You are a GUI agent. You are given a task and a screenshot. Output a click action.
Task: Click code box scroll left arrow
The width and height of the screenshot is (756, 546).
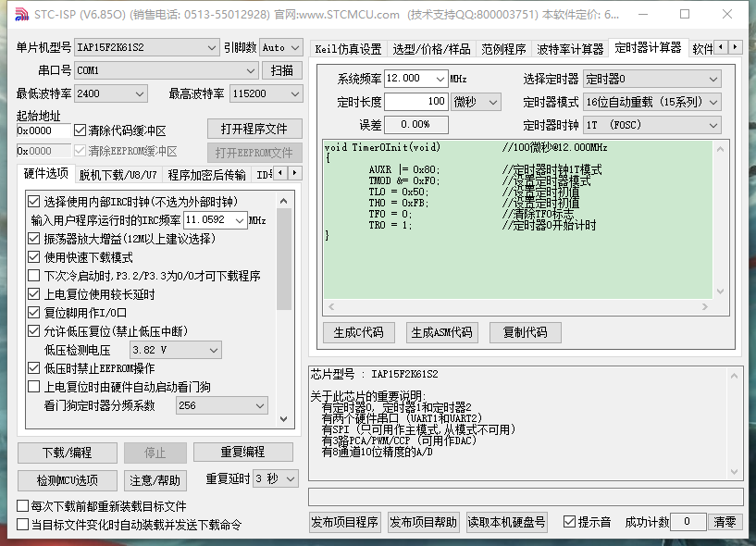click(331, 306)
